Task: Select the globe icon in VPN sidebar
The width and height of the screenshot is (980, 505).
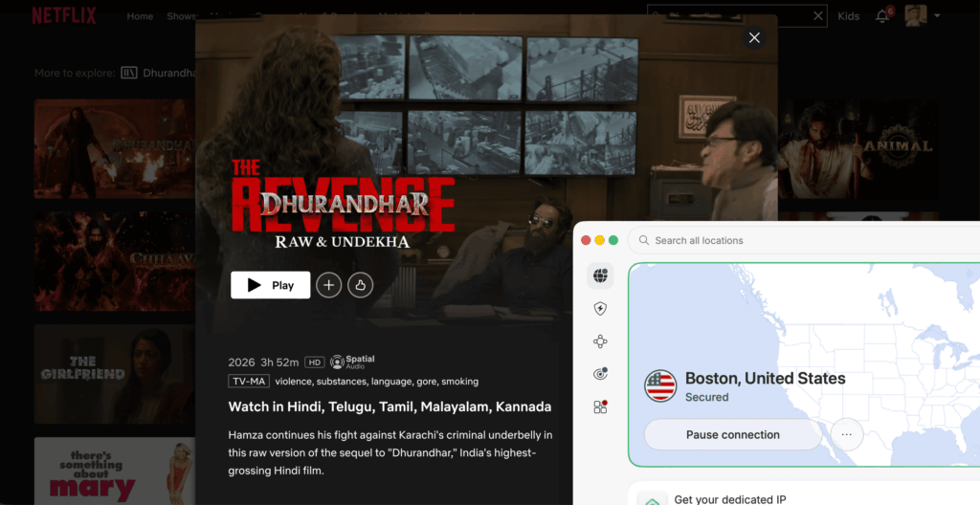Action: tap(600, 275)
